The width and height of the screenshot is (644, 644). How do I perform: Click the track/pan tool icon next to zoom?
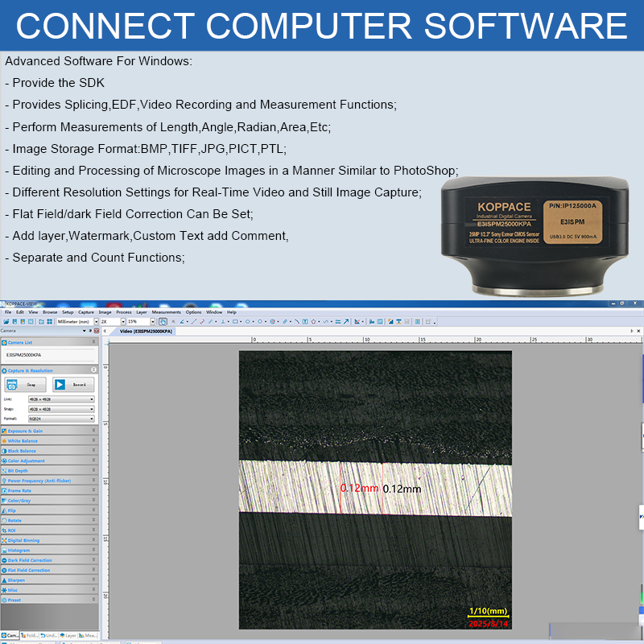163,321
